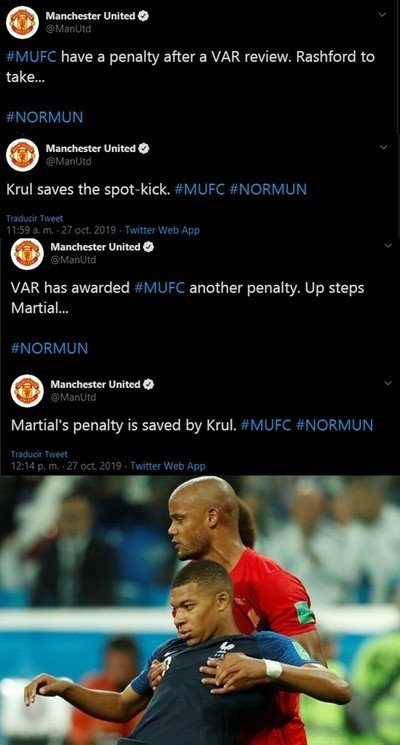Open chevron menu on another penalty tweet
This screenshot has width=400, height=745.
(x=388, y=246)
